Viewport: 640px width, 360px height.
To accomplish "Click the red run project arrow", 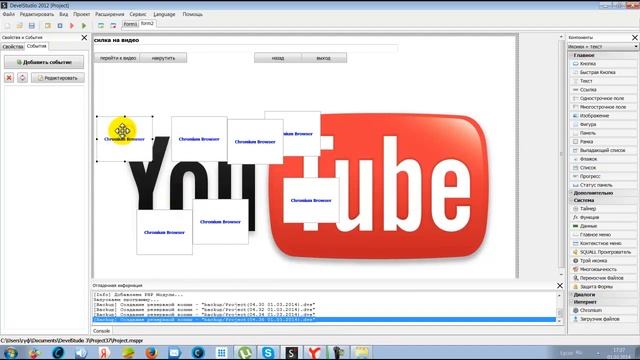I will [x=72, y=26].
